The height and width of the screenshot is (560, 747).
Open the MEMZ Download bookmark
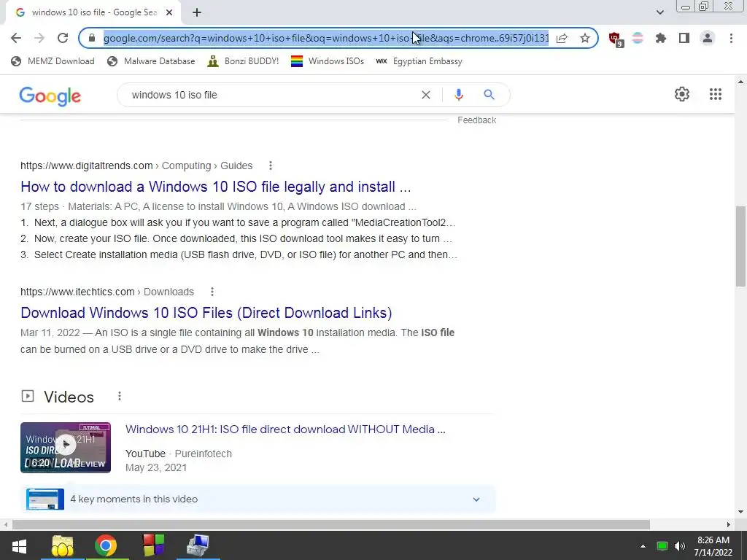[53, 61]
